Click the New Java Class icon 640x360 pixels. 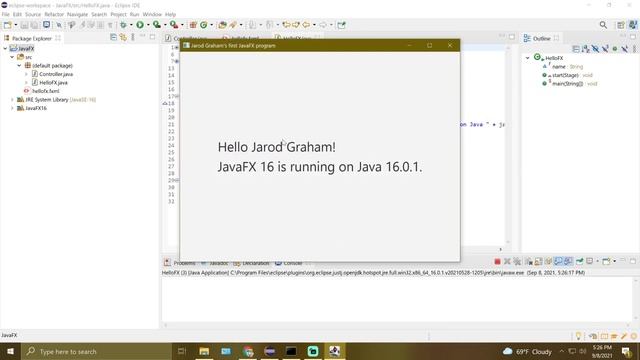tap(203, 25)
